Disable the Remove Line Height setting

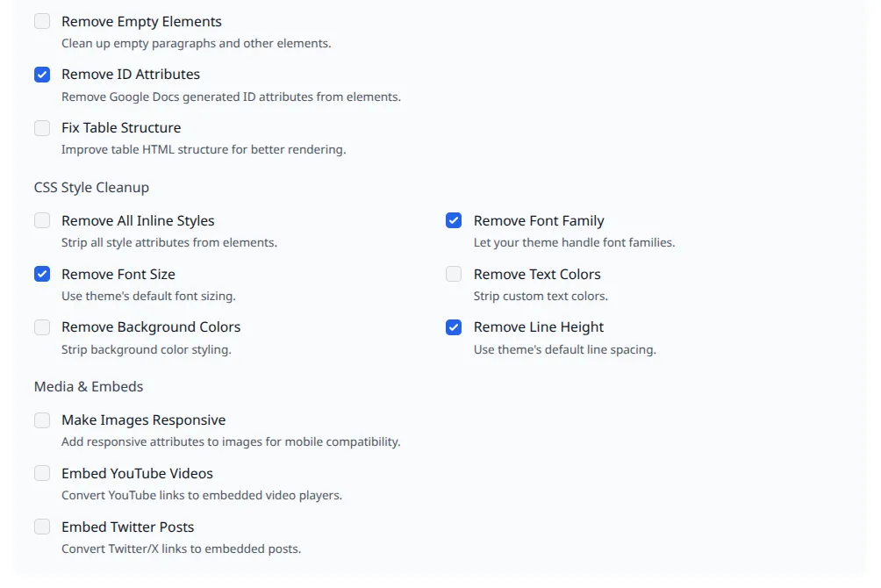453,327
